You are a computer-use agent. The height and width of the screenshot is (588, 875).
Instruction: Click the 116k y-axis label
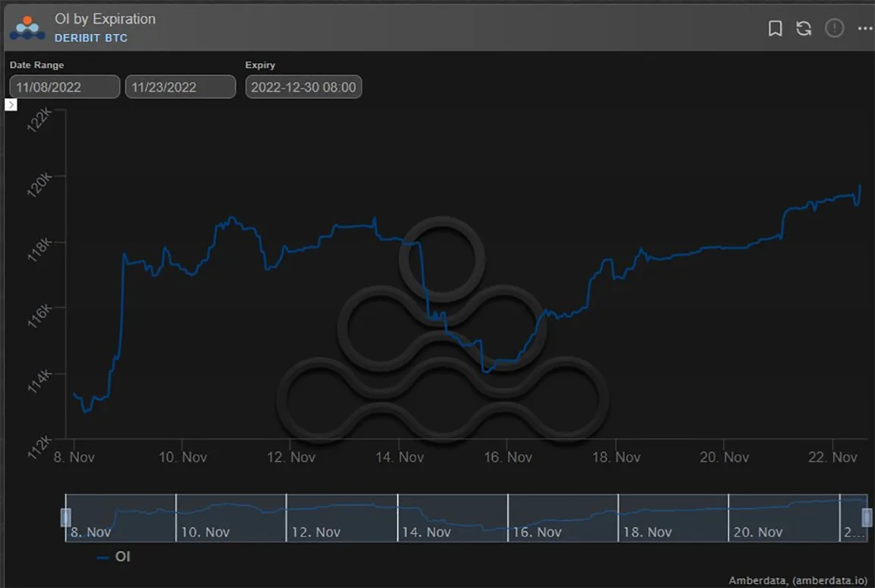coord(39,316)
